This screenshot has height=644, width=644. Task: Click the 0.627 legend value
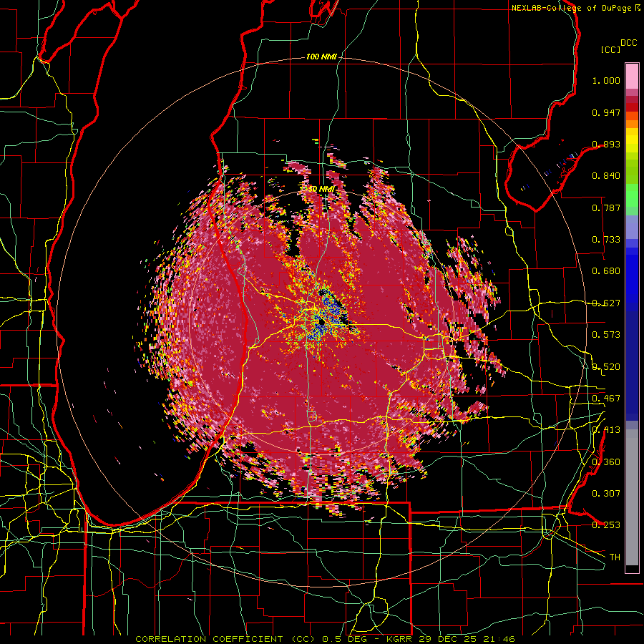click(x=606, y=303)
